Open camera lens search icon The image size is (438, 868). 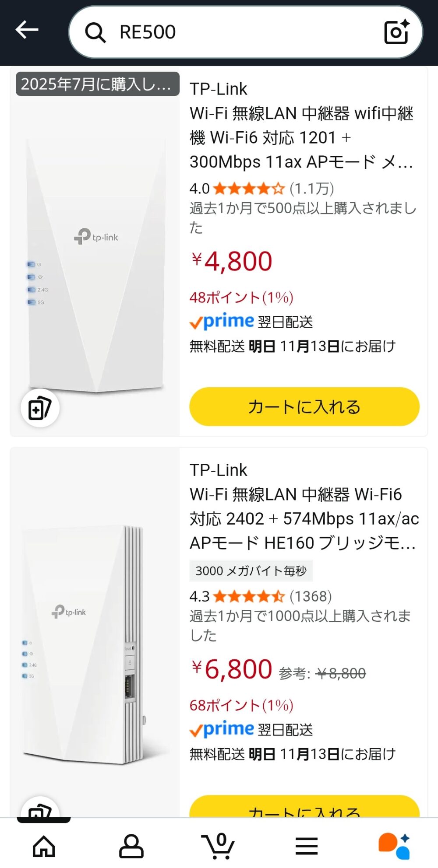coord(396,32)
